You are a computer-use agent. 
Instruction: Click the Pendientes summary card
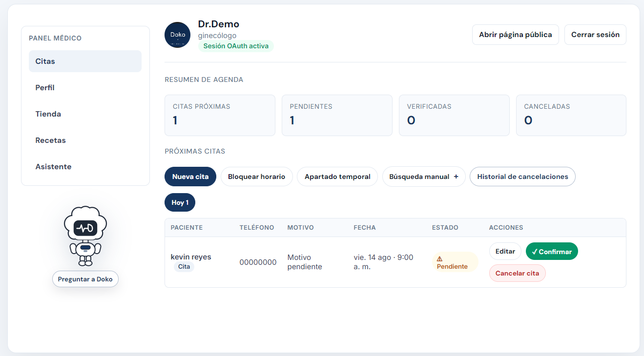(337, 115)
